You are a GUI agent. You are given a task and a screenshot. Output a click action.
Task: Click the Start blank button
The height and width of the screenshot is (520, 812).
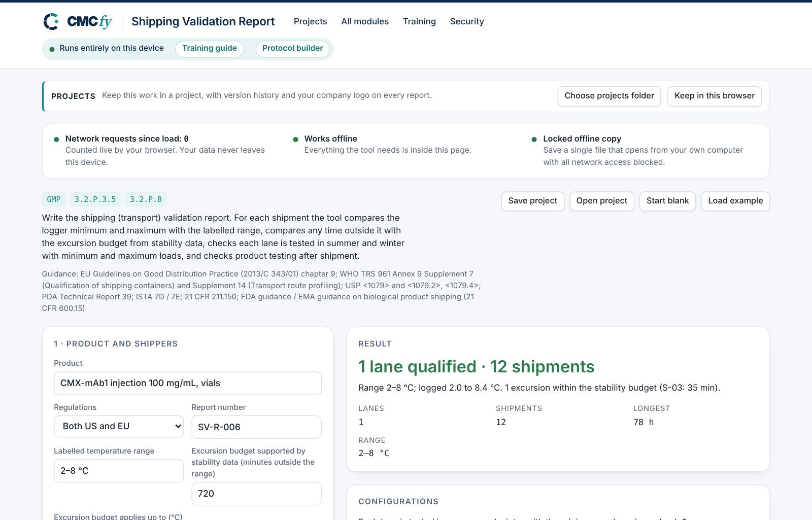click(667, 201)
